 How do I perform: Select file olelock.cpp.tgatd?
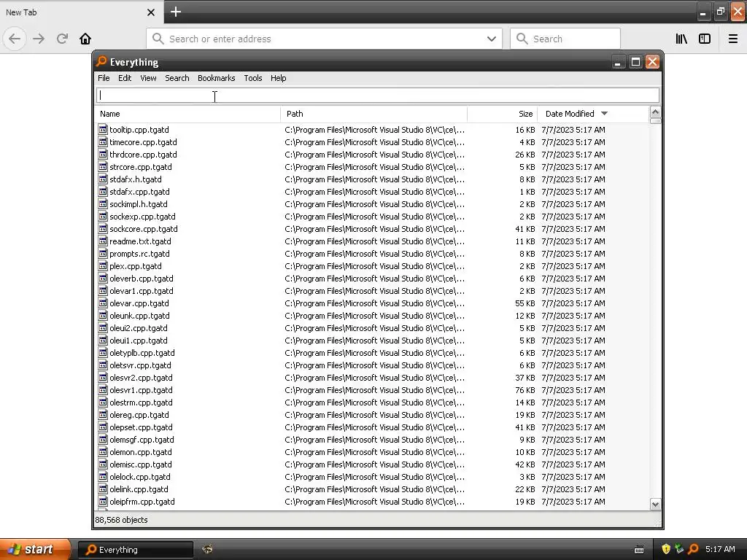pos(140,477)
